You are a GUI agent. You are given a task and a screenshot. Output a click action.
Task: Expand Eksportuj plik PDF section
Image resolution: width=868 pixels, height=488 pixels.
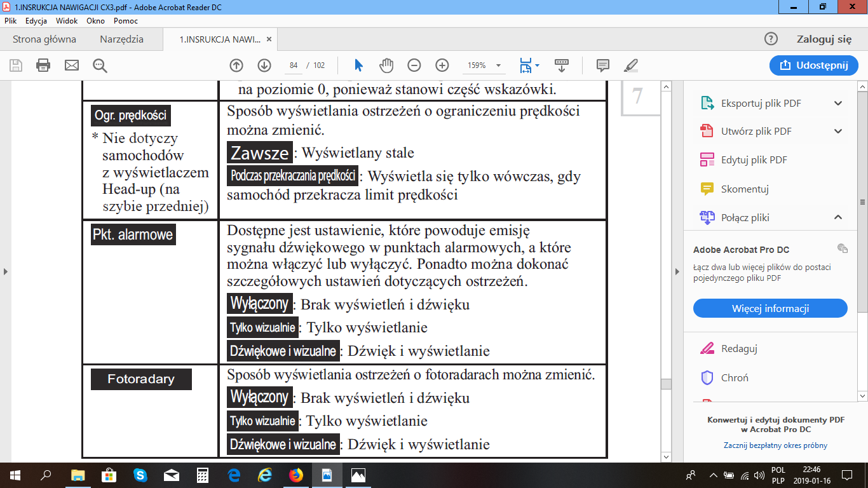click(837, 103)
